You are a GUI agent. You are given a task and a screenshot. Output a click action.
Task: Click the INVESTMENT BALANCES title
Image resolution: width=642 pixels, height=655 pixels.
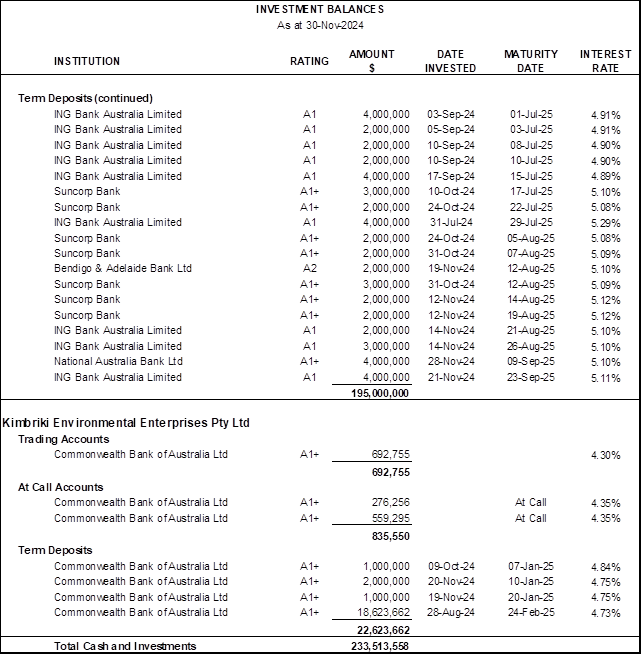coord(320,9)
